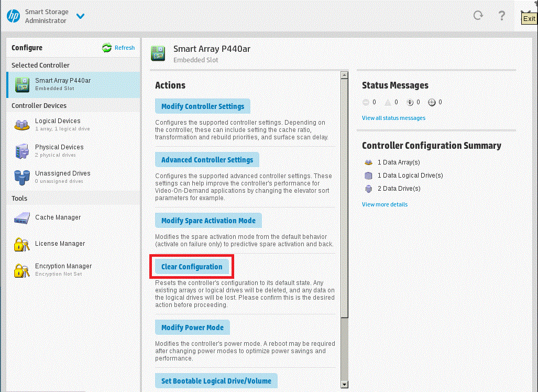
Task: Click 'Embedded Slot' text under main title
Action: (195, 60)
